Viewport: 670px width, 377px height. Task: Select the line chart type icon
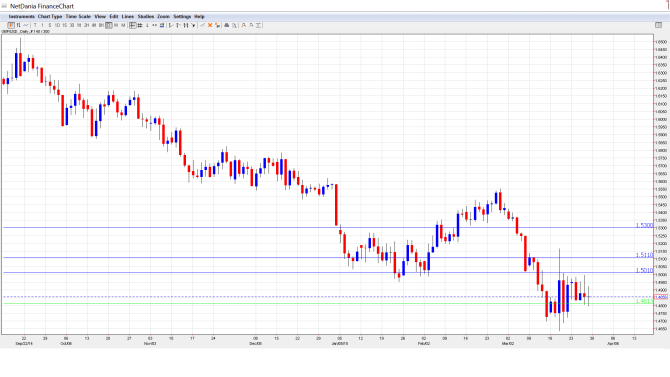click(26, 26)
